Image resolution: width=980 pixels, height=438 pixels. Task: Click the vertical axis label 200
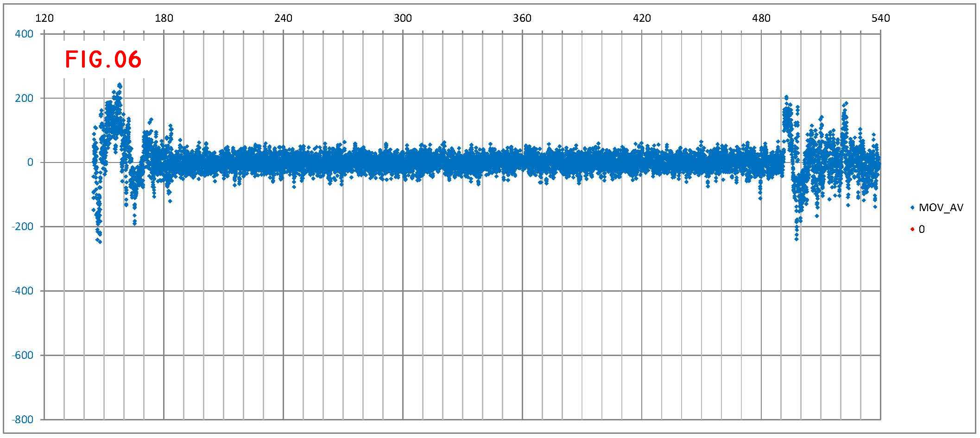pyautogui.click(x=25, y=98)
